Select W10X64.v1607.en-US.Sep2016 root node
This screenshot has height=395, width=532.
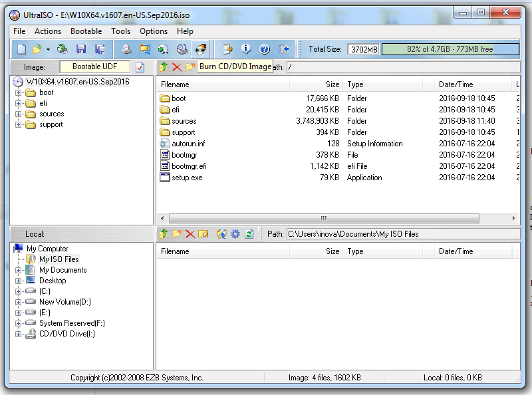click(x=78, y=82)
